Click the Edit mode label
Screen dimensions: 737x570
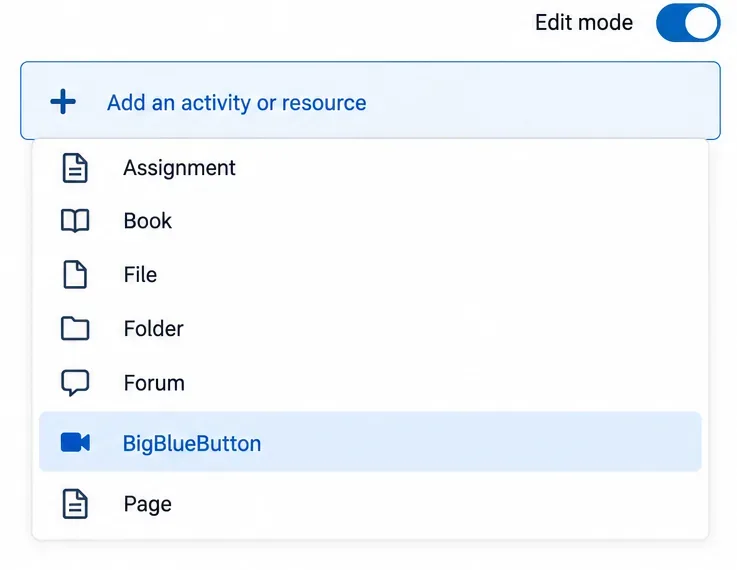[584, 23]
